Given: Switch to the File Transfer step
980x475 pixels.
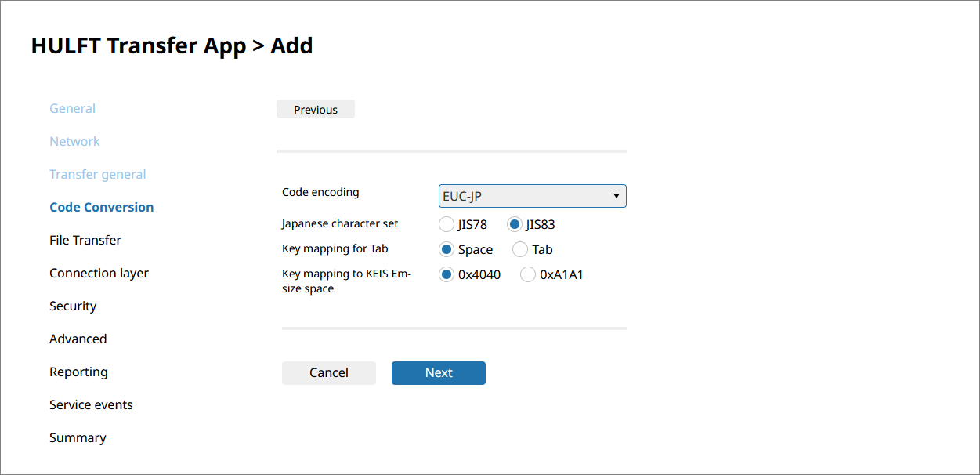Looking at the screenshot, I should point(85,241).
